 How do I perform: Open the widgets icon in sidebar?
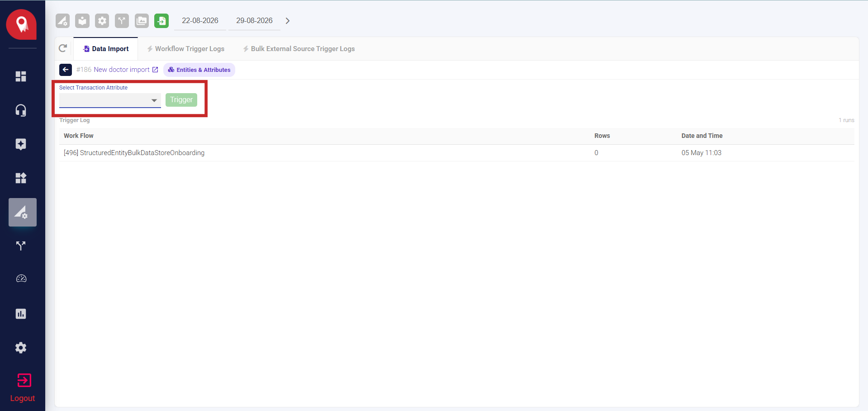point(21,178)
